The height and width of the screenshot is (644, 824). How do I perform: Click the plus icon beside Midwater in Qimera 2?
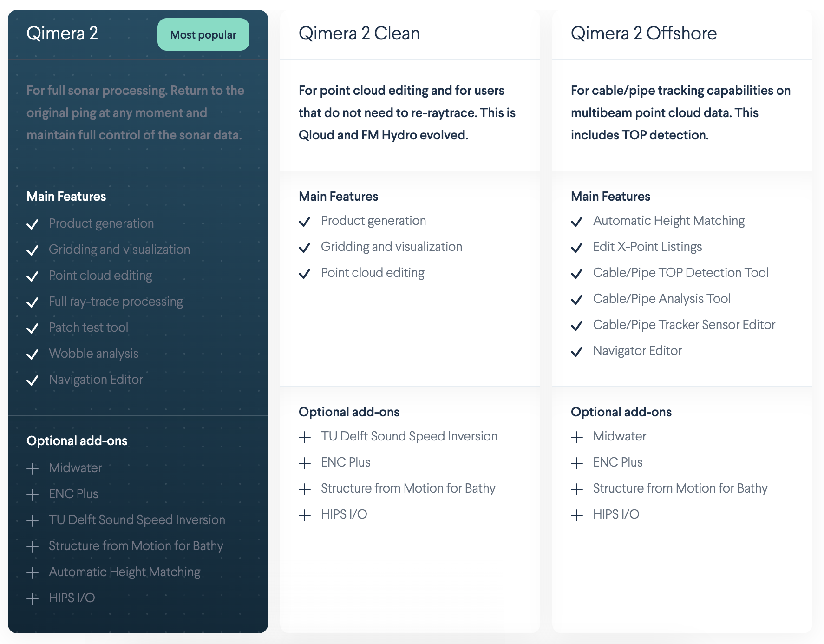(33, 468)
